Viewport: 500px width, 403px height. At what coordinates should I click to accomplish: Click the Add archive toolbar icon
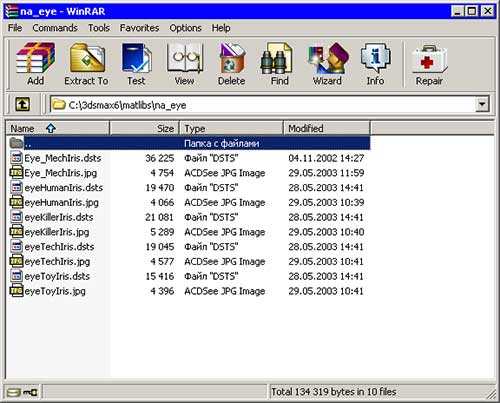pos(36,58)
